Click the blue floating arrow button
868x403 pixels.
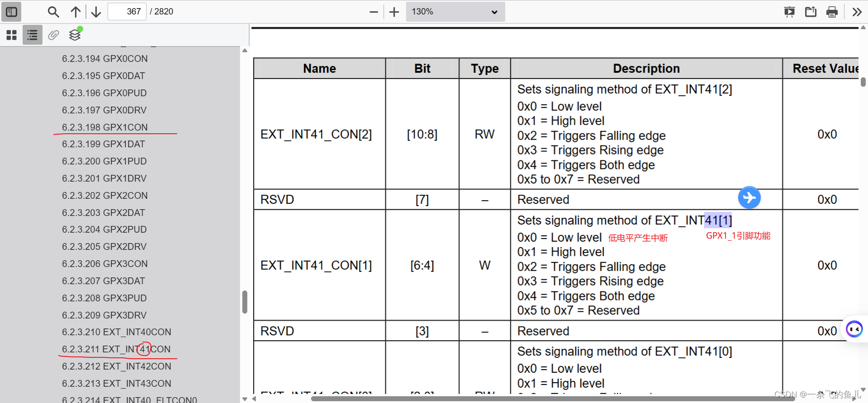tap(749, 197)
